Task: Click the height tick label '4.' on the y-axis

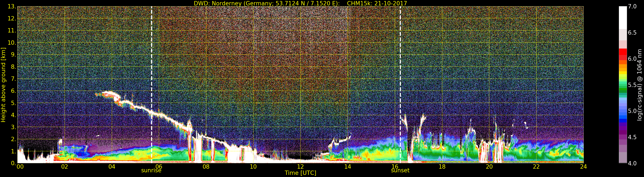Action: (x=14, y=115)
